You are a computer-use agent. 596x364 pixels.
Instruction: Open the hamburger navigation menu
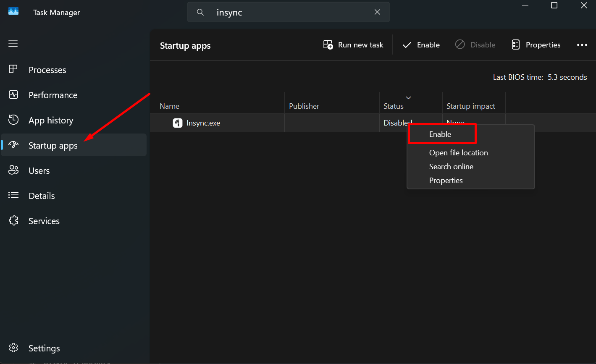13,44
